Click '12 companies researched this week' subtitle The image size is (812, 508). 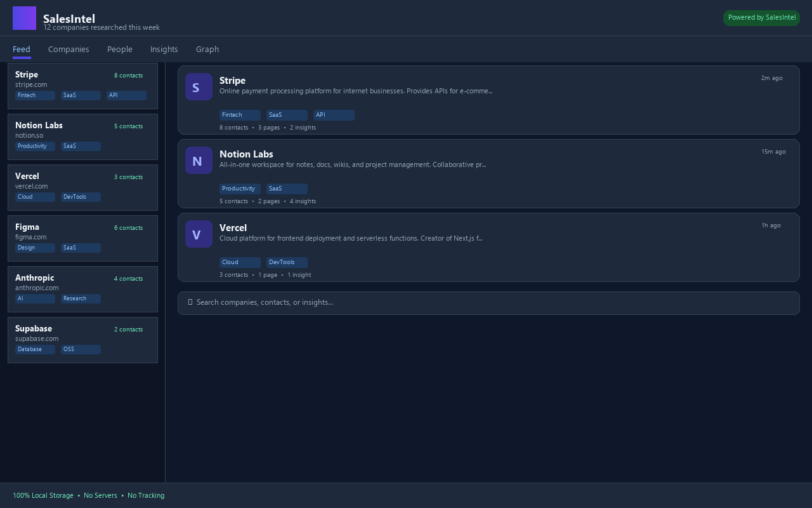101,27
